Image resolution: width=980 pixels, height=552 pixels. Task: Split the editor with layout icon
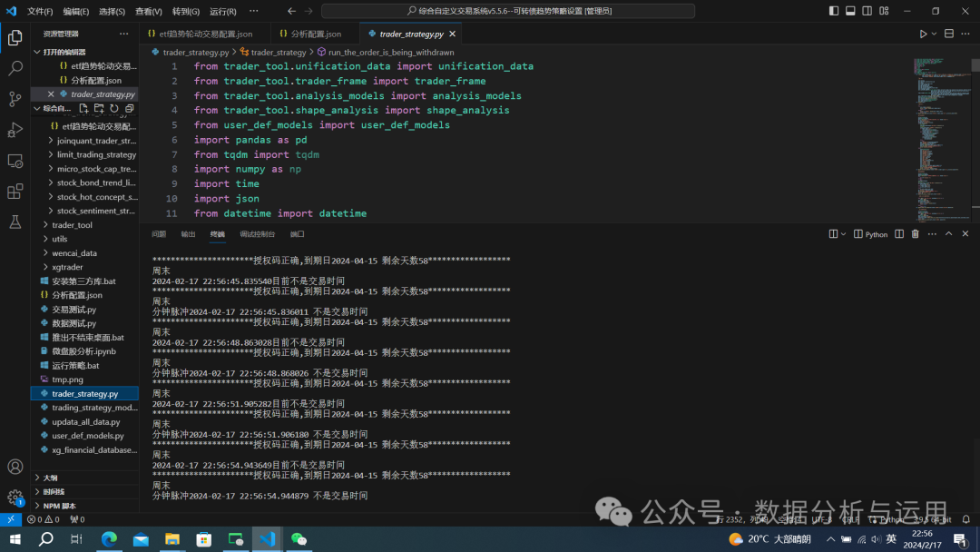point(949,34)
